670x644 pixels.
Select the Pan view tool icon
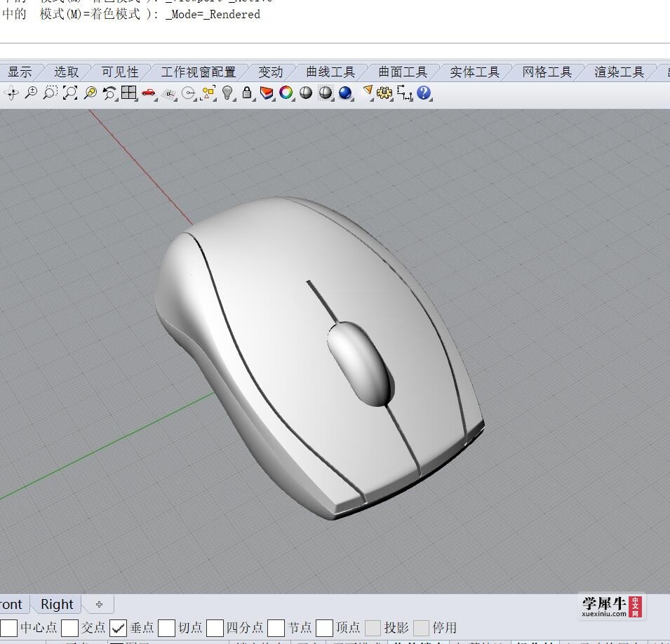coord(11,93)
